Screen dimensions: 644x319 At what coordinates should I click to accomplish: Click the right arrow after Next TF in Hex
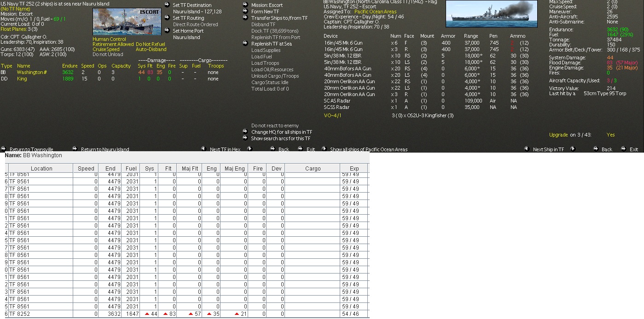pyautogui.click(x=250, y=149)
